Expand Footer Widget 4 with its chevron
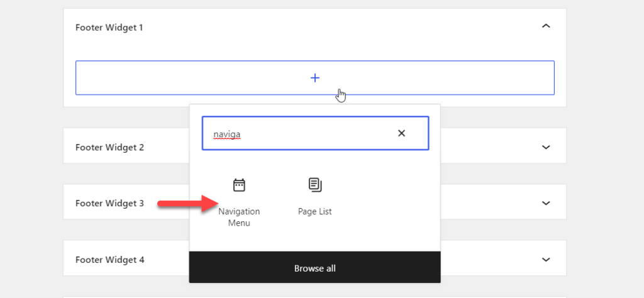Viewport: 644px width, 298px height. (x=546, y=260)
